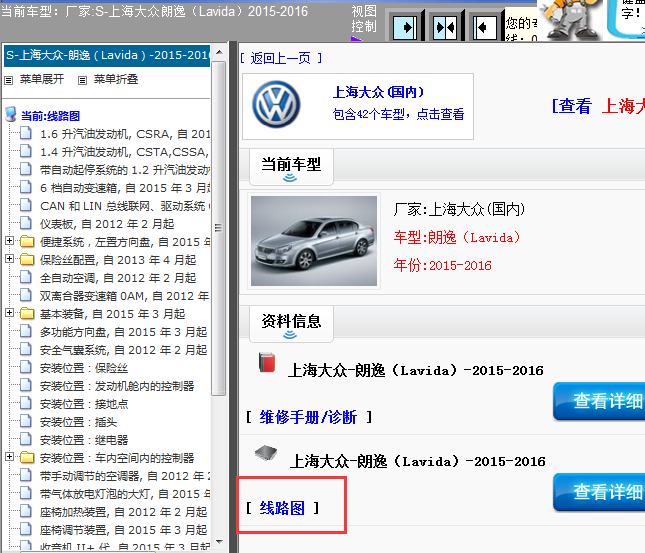This screenshot has height=553, width=645.
Task: Click the expand-right view control arrow button
Action: click(405, 28)
